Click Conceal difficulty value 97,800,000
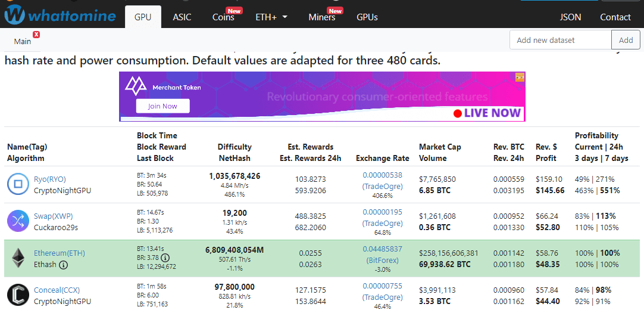Image resolution: width=644 pixels, height=310 pixels. coord(235,287)
